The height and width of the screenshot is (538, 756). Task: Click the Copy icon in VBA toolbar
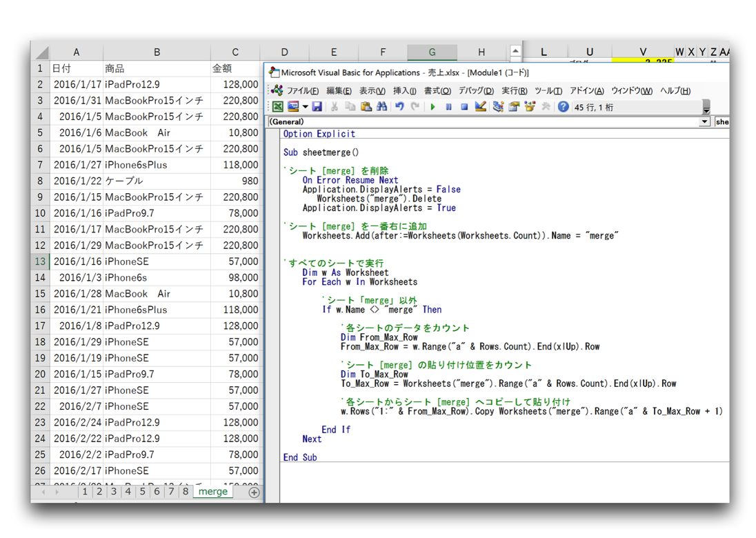[x=350, y=106]
